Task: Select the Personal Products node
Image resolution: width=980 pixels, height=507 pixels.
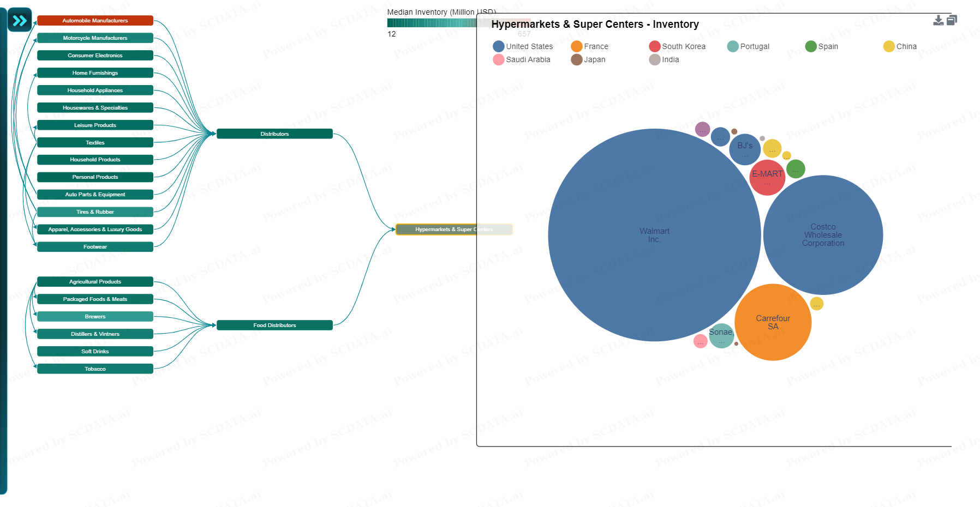Action: click(x=95, y=177)
